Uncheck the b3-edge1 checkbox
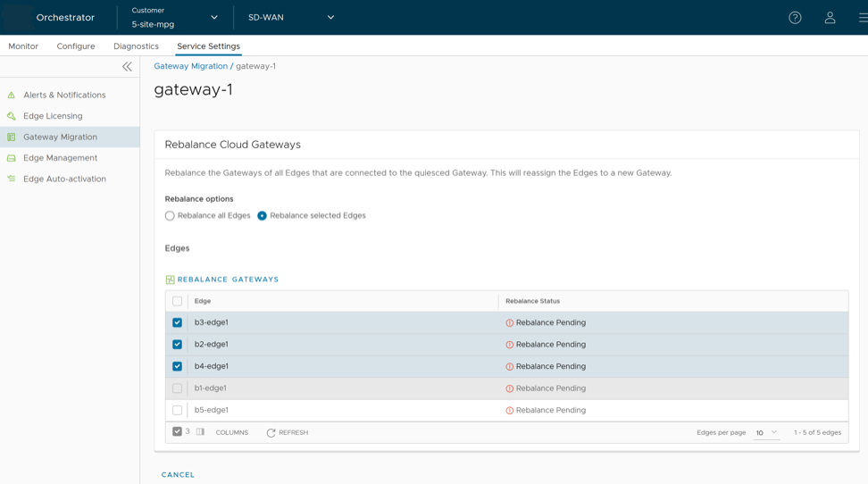 (x=177, y=322)
